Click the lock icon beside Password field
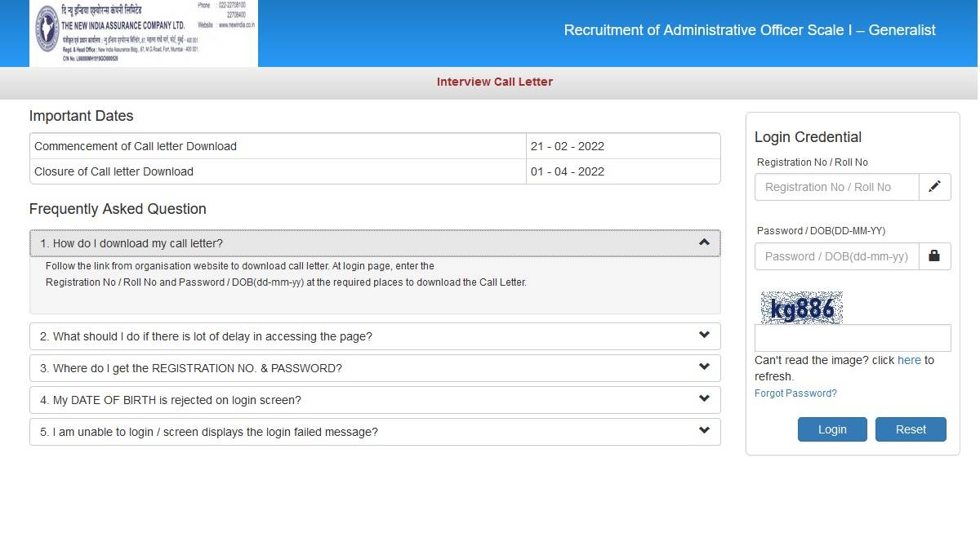The image size is (980, 551). 935,256
